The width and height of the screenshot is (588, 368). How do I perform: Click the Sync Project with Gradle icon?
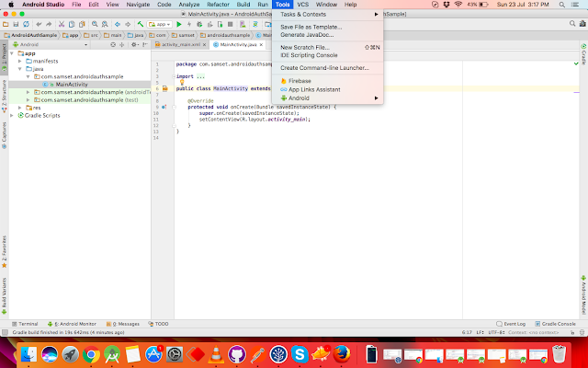pos(255,25)
